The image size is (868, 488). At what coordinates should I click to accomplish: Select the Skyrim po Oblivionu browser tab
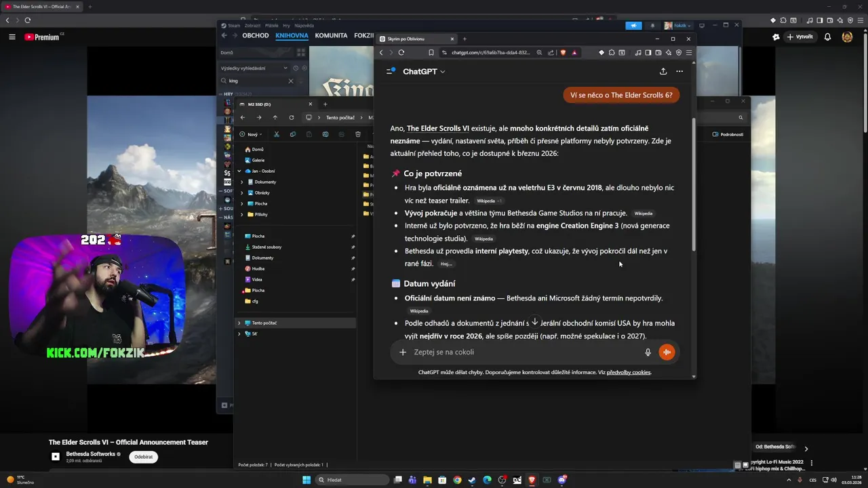coord(417,39)
